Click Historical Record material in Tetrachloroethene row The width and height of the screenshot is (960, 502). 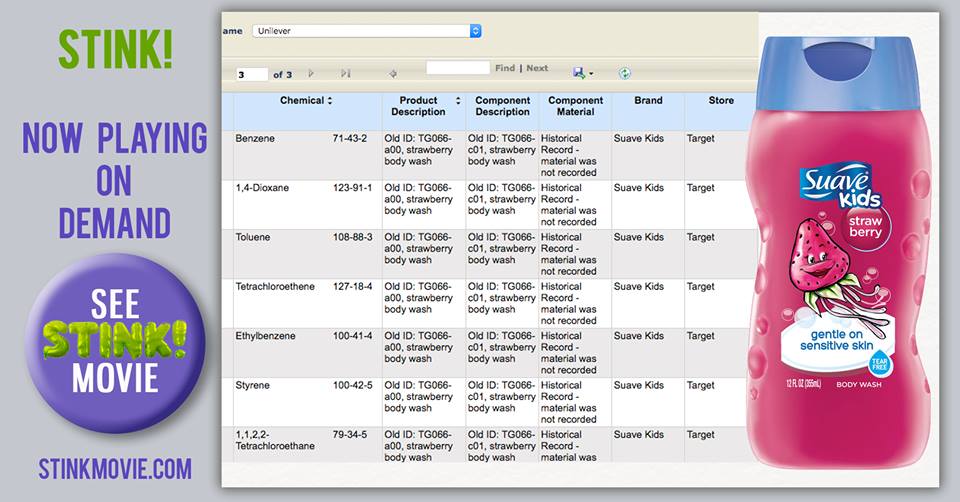568,304
